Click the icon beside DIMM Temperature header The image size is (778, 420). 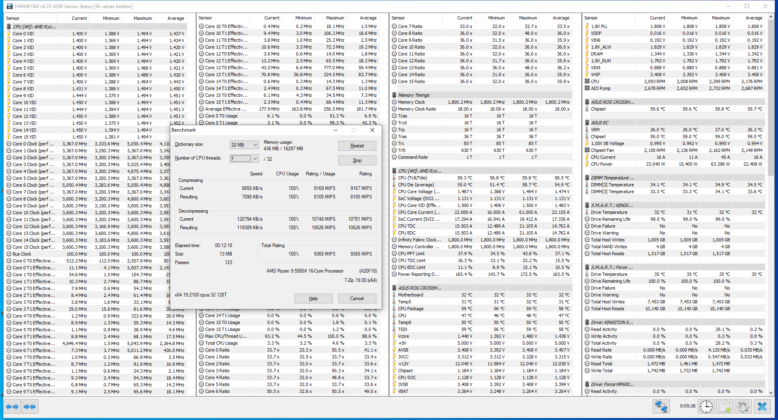coord(587,178)
